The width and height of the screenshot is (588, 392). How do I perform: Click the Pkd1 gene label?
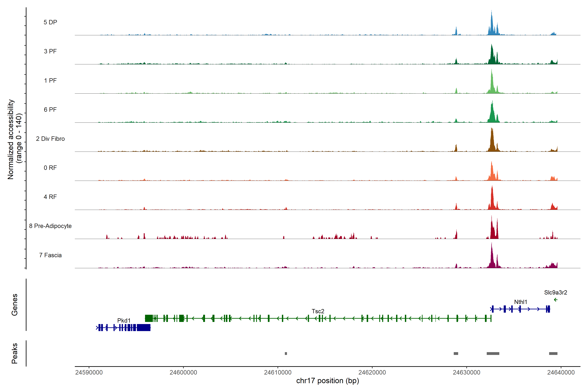click(124, 320)
